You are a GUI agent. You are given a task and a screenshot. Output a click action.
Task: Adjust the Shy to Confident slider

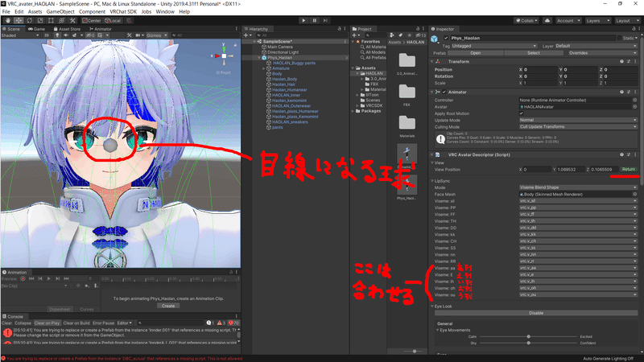pyautogui.click(x=528, y=343)
